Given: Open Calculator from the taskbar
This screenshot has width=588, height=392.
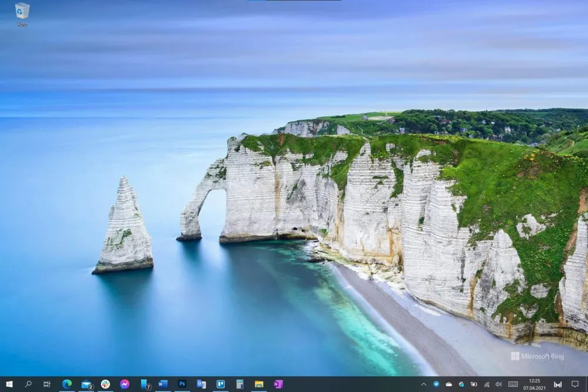Looking at the screenshot, I should coord(240,384).
